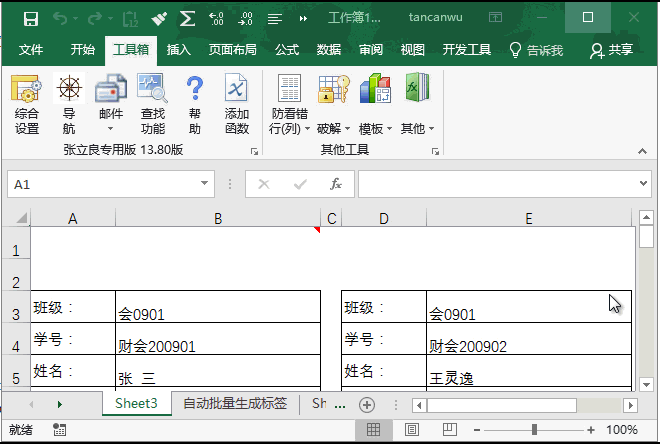Image resolution: width=660 pixels, height=444 pixels.
Task: Click the 共享 share button
Action: click(611, 50)
